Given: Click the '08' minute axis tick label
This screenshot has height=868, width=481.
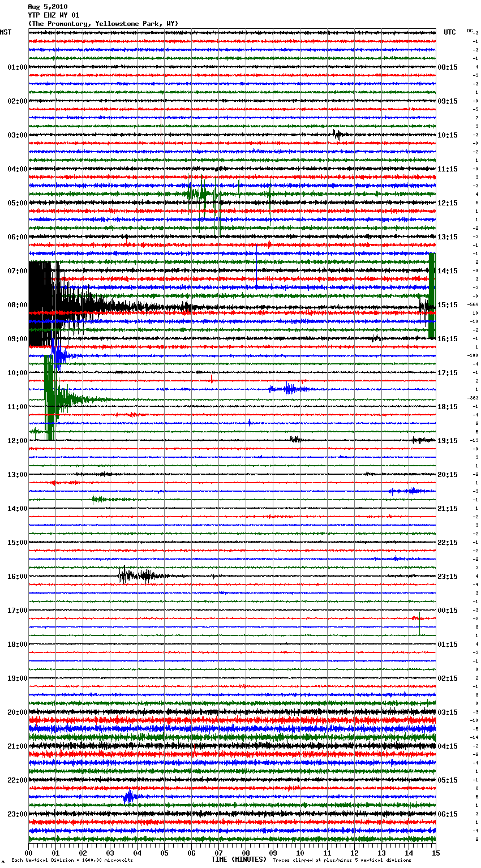Looking at the screenshot, I should [x=246, y=852].
